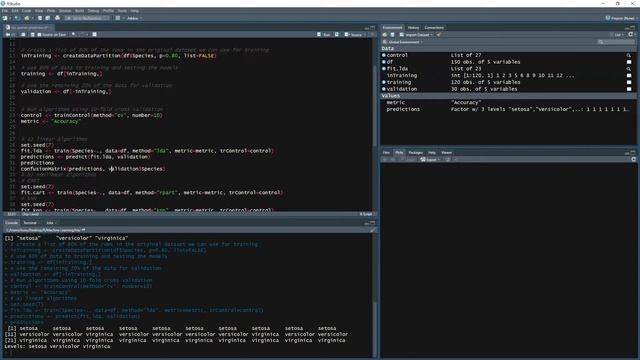Expand the validation object blue dot
Viewport: 640px width, 360px height.
click(384, 89)
